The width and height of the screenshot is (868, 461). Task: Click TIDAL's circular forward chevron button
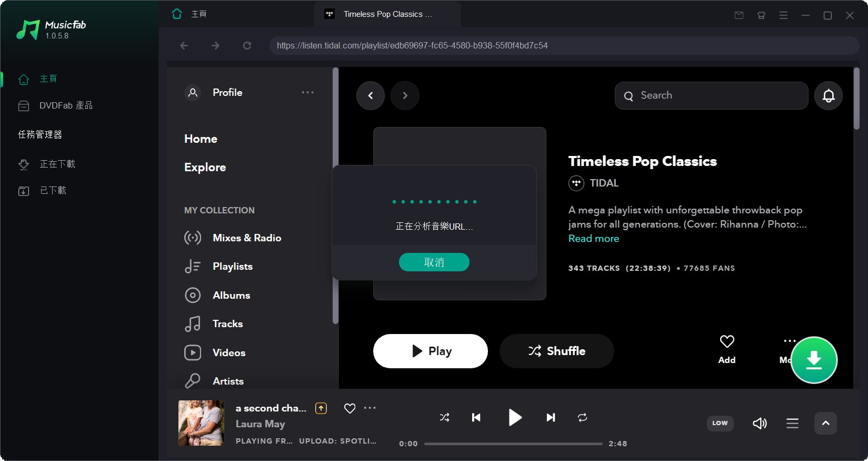tap(405, 95)
